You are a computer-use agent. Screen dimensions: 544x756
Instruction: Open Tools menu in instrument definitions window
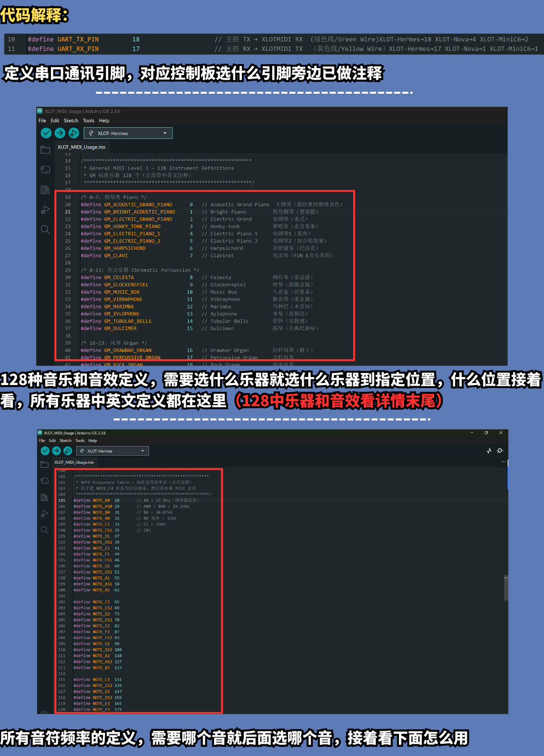(x=89, y=121)
